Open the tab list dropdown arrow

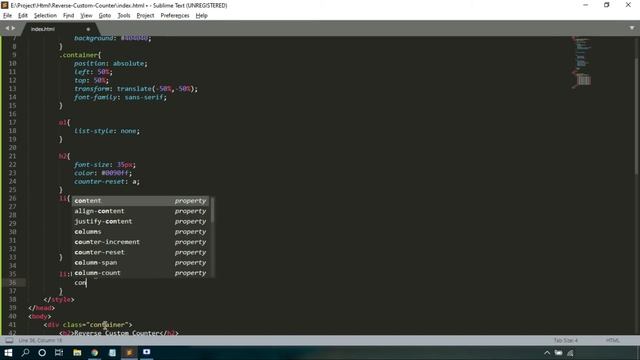coord(632,28)
